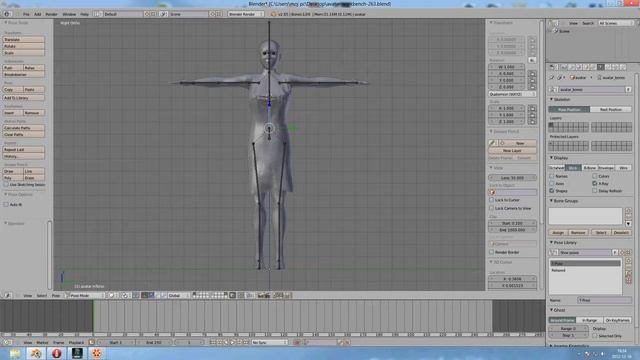Viewport: 640px width, 360px height.
Task: Open the Pose Mode dropdown
Action: click(85, 296)
